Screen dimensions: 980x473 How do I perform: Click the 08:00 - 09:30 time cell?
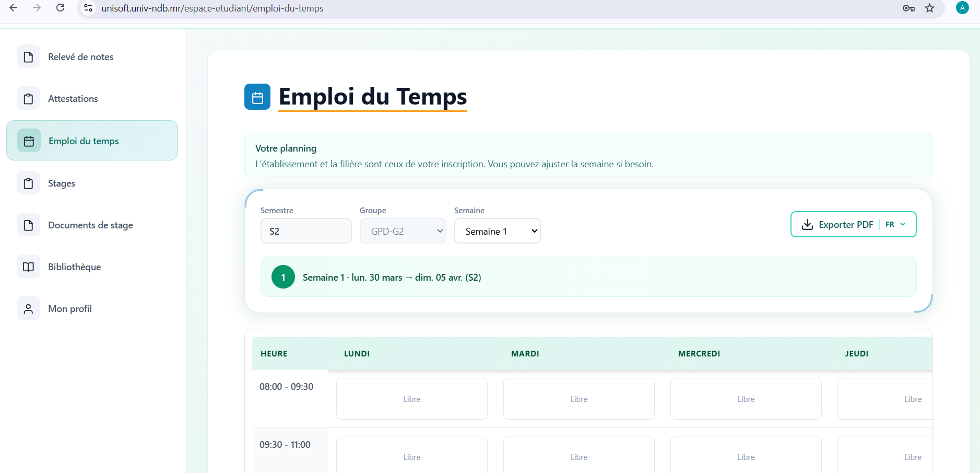pos(287,387)
